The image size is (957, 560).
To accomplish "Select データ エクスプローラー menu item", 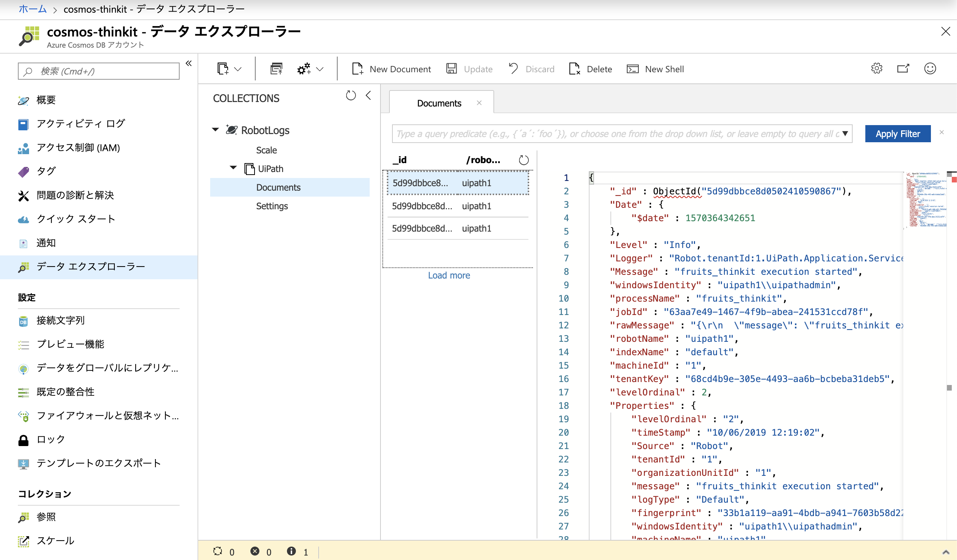I will click(99, 267).
